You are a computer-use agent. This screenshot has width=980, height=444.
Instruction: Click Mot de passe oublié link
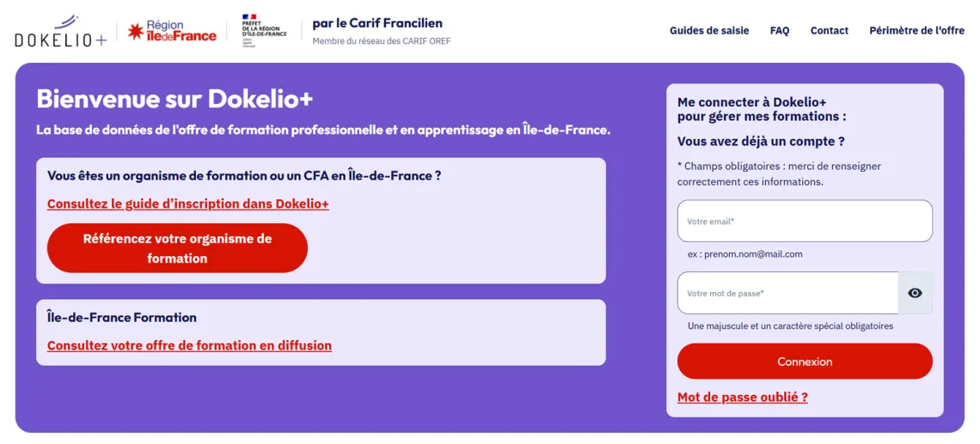[x=743, y=397]
